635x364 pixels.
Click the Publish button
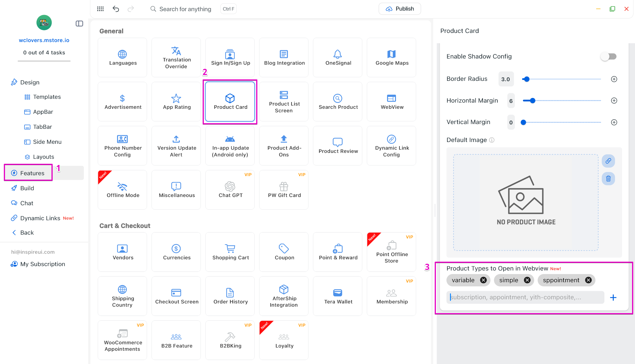tap(400, 9)
